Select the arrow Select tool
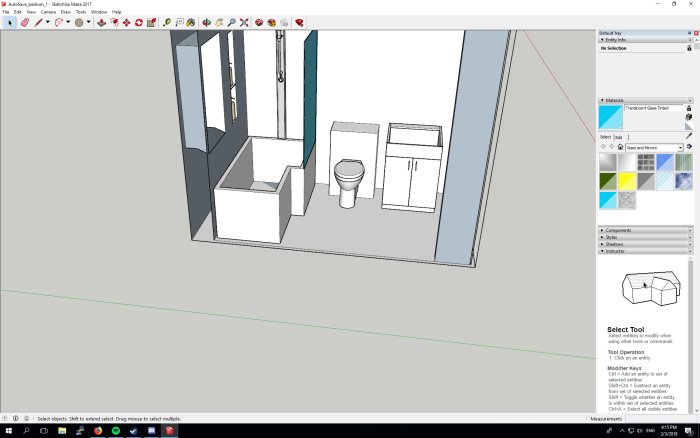 pos(9,22)
